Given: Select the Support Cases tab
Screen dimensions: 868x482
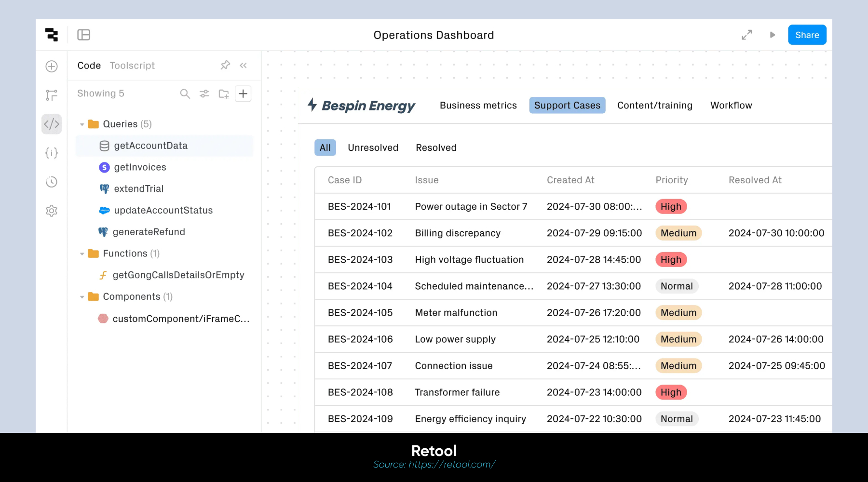Looking at the screenshot, I should [567, 105].
